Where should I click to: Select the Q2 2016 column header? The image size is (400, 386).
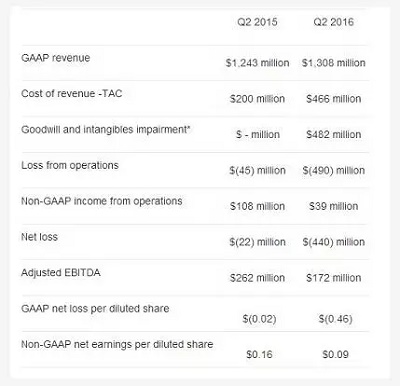333,22
